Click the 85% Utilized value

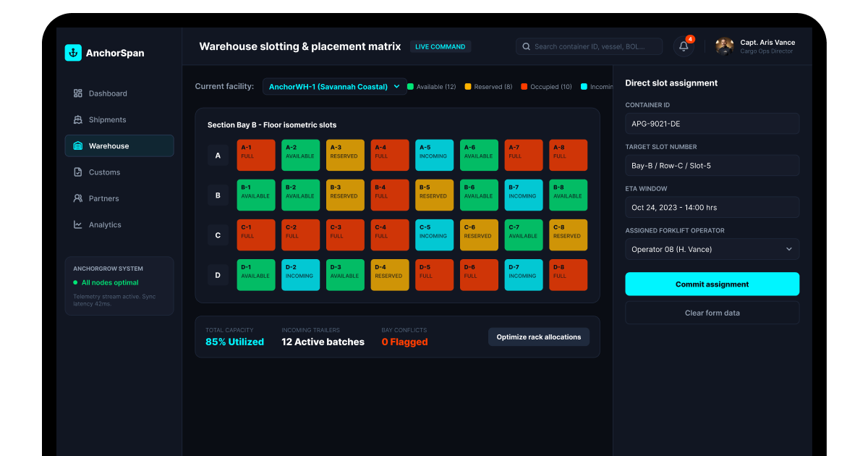(x=234, y=342)
